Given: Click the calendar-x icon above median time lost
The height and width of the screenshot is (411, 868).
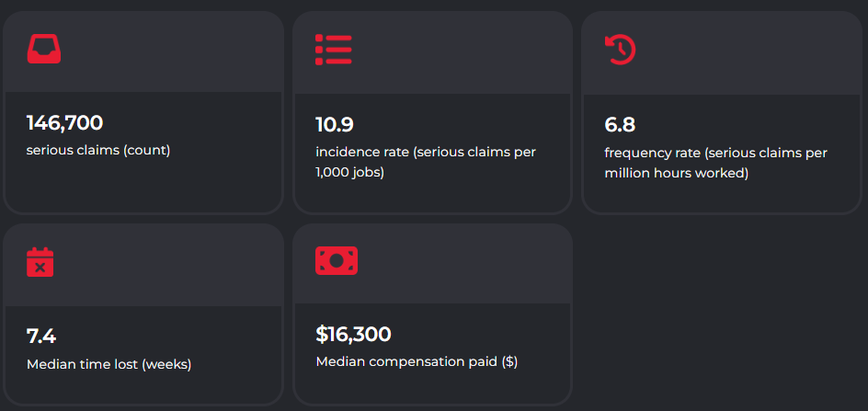Looking at the screenshot, I should (40, 262).
